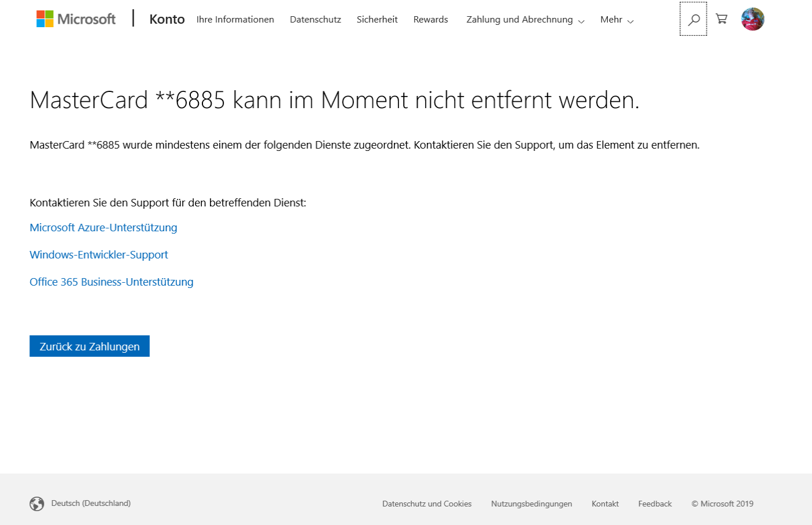Go to Konto home link
This screenshot has width=812, height=525.
point(167,19)
